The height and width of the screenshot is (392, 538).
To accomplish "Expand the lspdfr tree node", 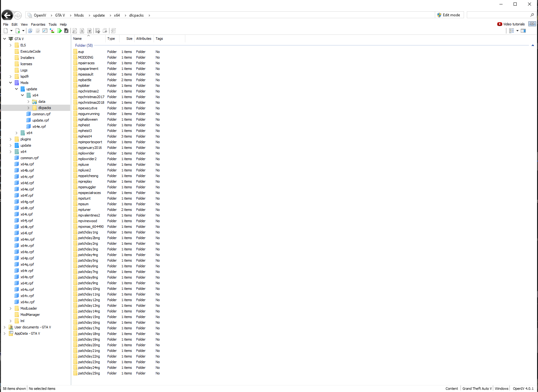I will point(10,76).
